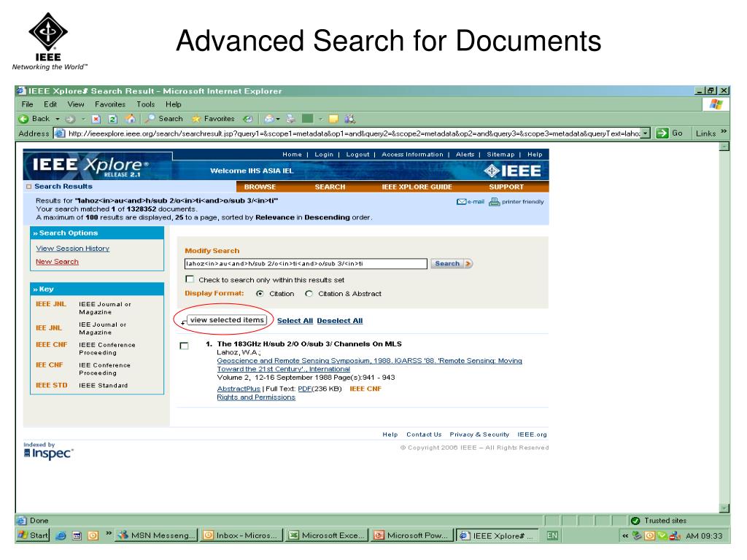This screenshot has height=560, width=747.
Task: Open the Back button history dropdown arrow
Action: pos(58,119)
